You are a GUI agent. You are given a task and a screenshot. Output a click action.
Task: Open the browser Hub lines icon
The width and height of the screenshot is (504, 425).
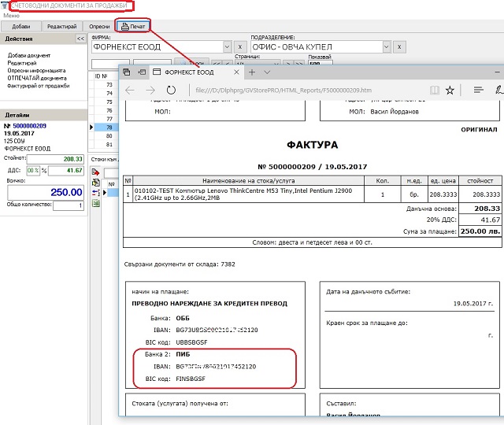click(478, 90)
